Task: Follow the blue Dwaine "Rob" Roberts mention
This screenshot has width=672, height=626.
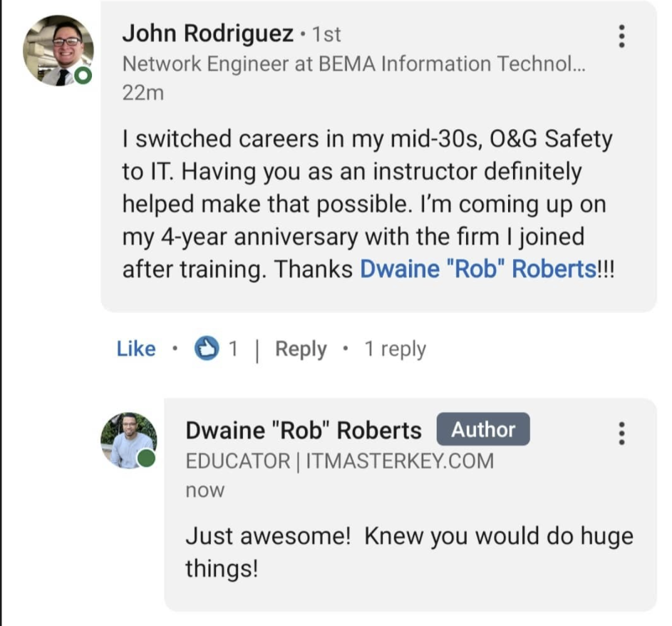Action: click(478, 270)
